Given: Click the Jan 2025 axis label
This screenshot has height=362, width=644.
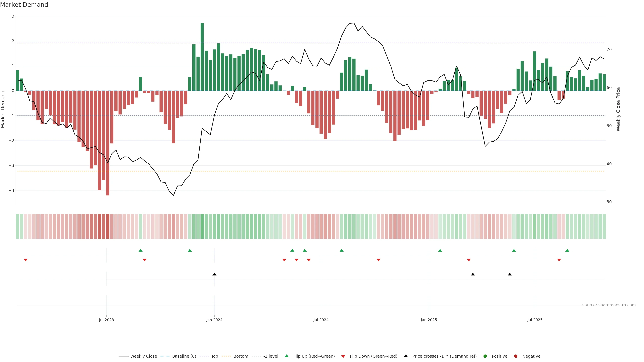Looking at the screenshot, I should pyautogui.click(x=429, y=320).
